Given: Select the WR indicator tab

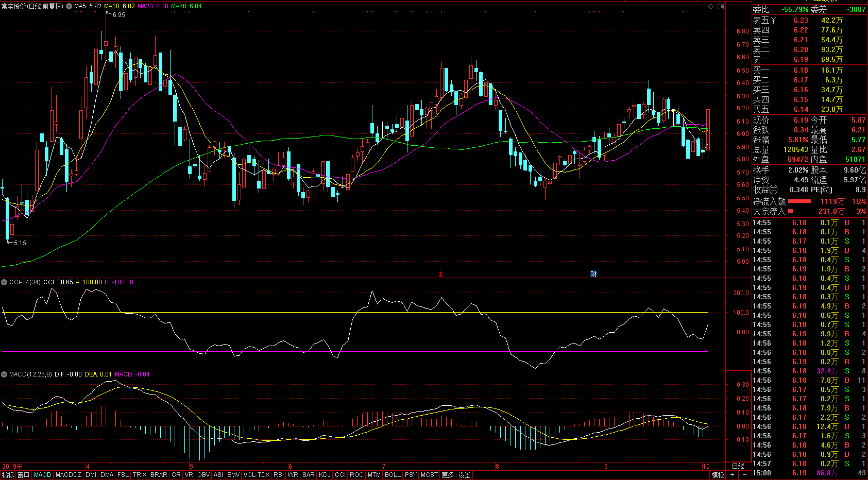Looking at the screenshot, I should click(293, 475).
